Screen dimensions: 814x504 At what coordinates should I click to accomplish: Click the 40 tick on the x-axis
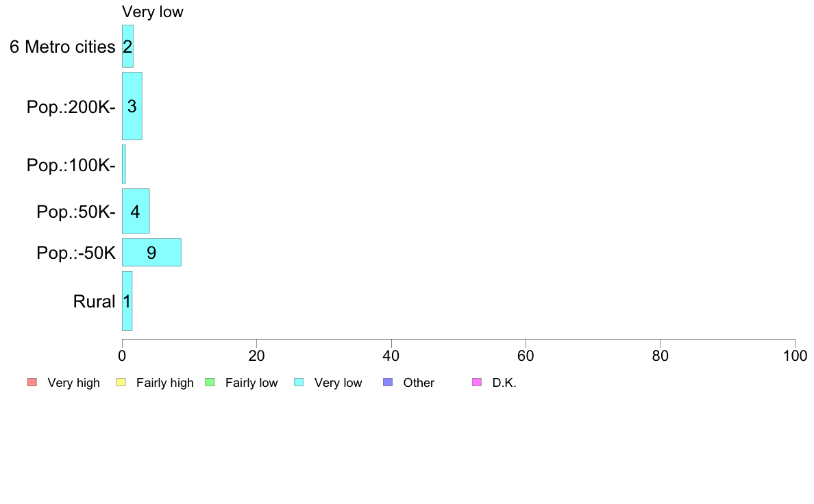391,355
